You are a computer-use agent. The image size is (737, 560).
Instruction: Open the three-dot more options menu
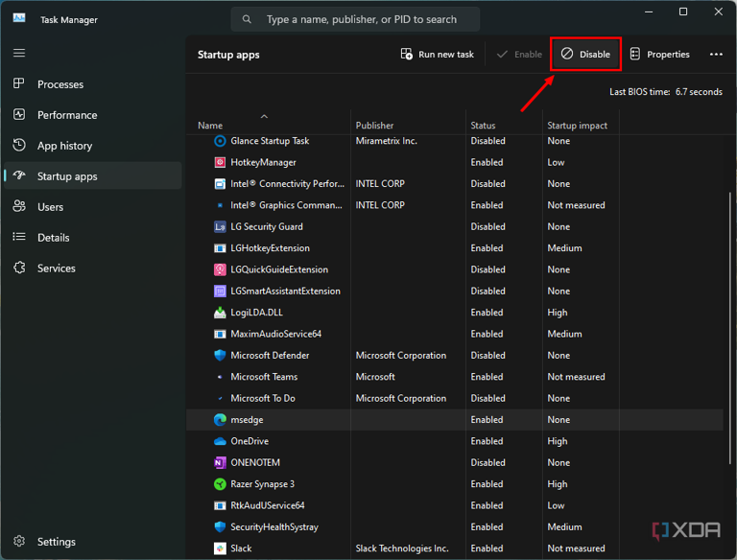(x=716, y=55)
